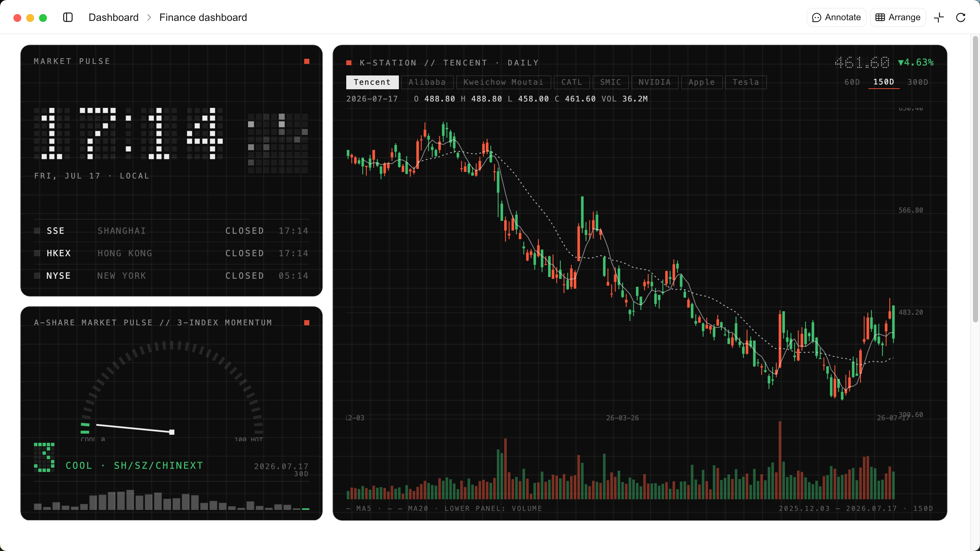Click the red A-Share panel indicator
Viewport: 980px width, 551px height.
click(x=307, y=322)
